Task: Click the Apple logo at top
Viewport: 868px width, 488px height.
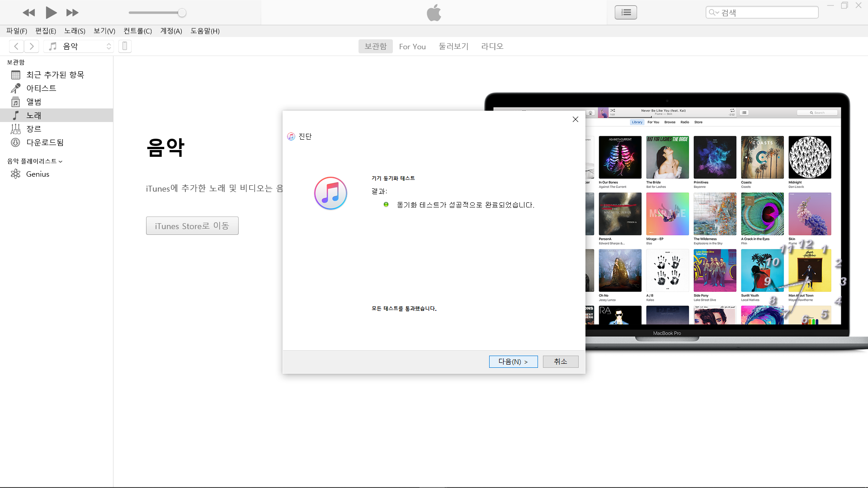Action: 434,13
